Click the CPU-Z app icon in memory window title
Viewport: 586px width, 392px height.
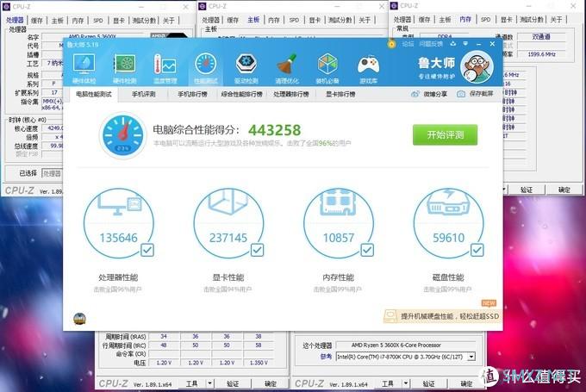tap(394, 6)
